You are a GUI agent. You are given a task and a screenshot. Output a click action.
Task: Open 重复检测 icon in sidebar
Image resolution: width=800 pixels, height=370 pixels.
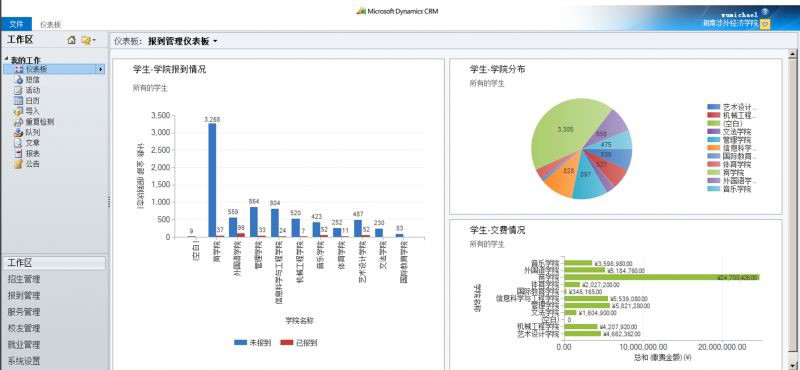pos(18,122)
